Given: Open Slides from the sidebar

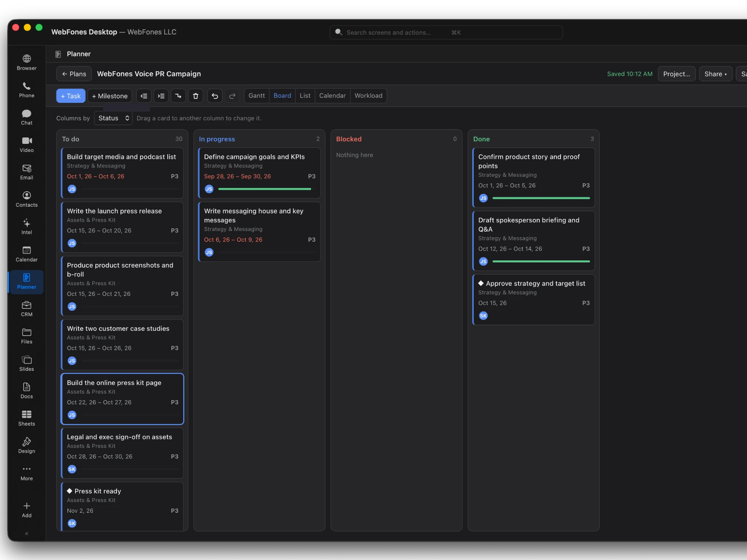Looking at the screenshot, I should pyautogui.click(x=27, y=364).
